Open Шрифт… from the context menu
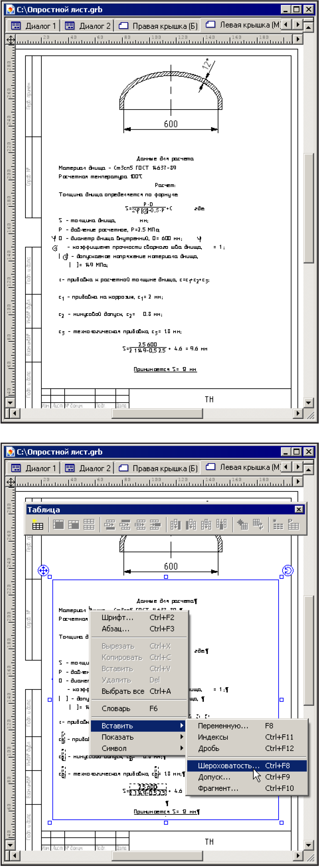 point(138,617)
